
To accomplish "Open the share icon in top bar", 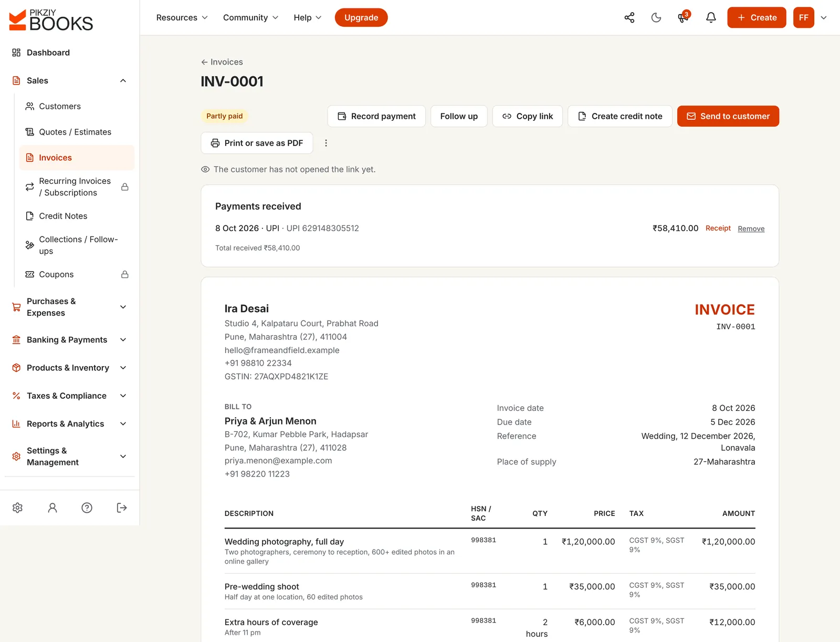I will [x=629, y=18].
